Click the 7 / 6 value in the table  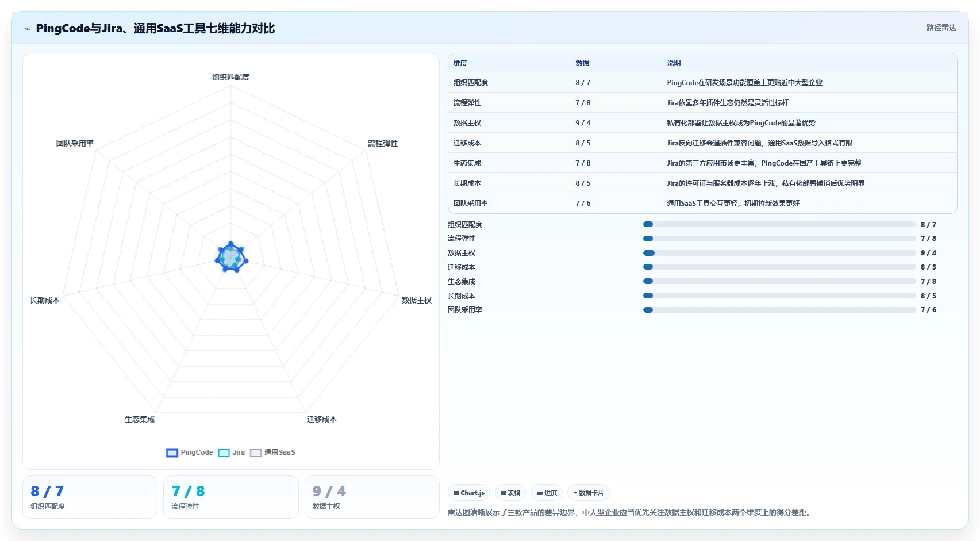[583, 204]
